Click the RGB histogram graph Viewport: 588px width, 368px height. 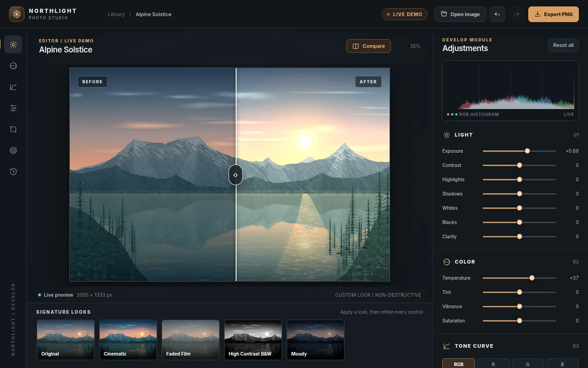tap(510, 86)
